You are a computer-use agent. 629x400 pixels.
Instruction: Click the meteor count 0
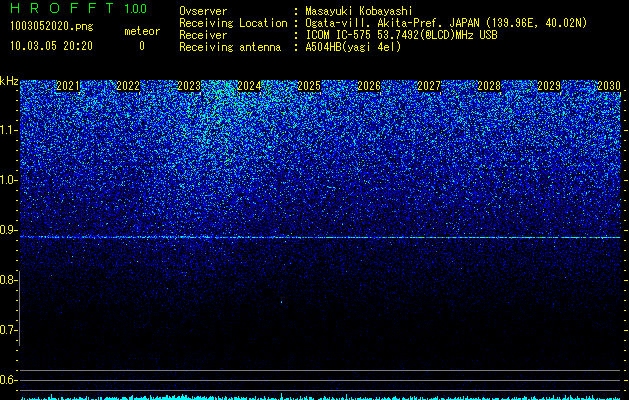[142, 46]
